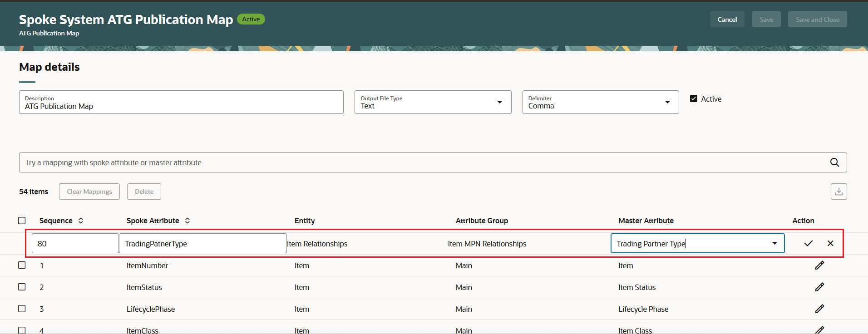Click the 'ItemStatus' spoke attribute cell
Image resolution: width=868 pixels, height=334 pixels.
(144, 287)
